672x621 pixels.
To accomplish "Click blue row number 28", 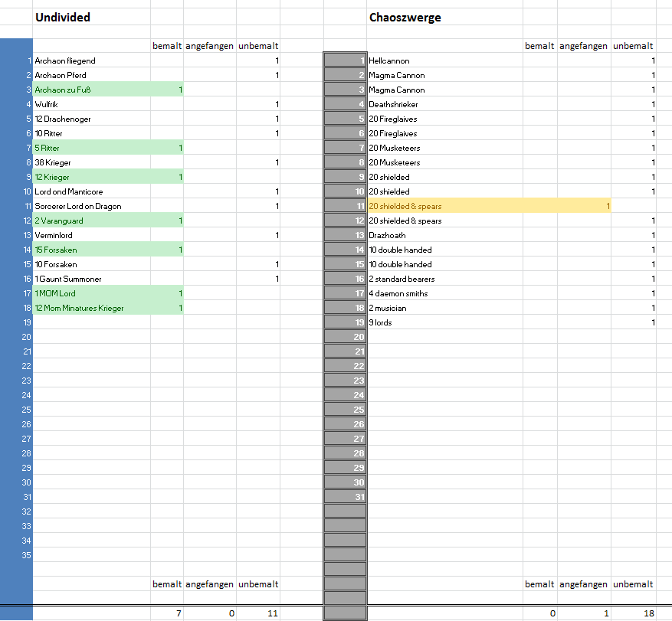I will coord(16,453).
